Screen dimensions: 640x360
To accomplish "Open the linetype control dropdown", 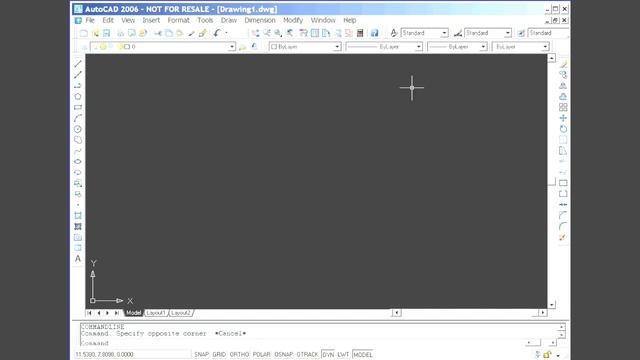I will tap(418, 47).
